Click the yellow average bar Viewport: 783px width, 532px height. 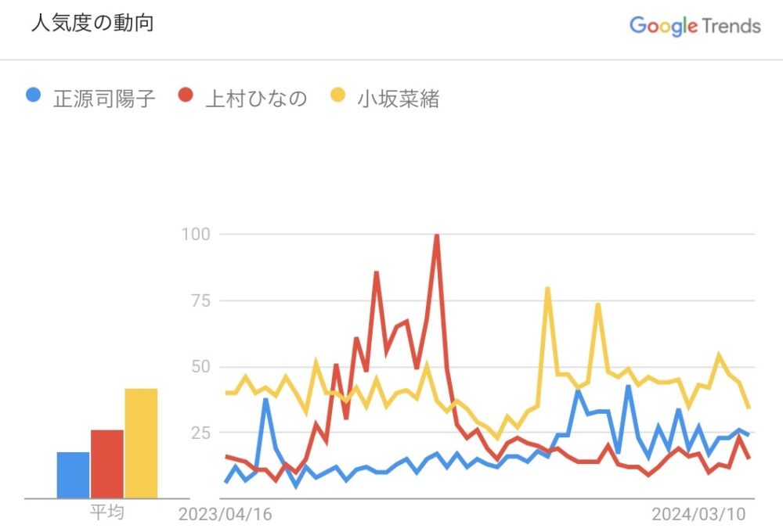click(141, 443)
